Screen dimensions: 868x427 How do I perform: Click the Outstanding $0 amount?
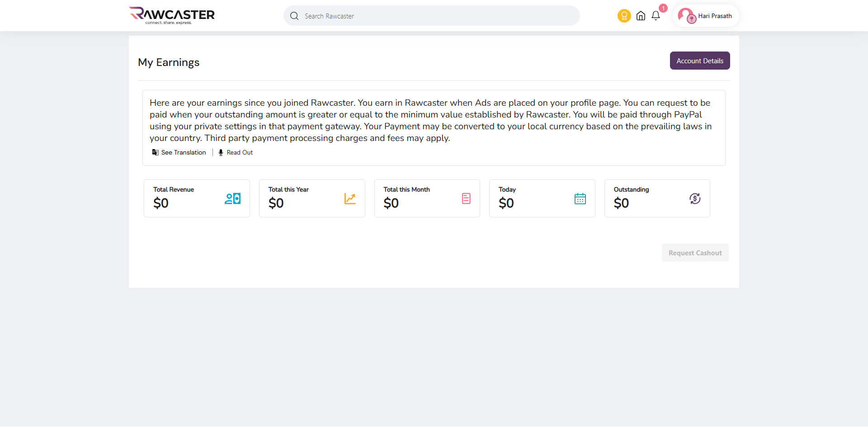click(621, 203)
